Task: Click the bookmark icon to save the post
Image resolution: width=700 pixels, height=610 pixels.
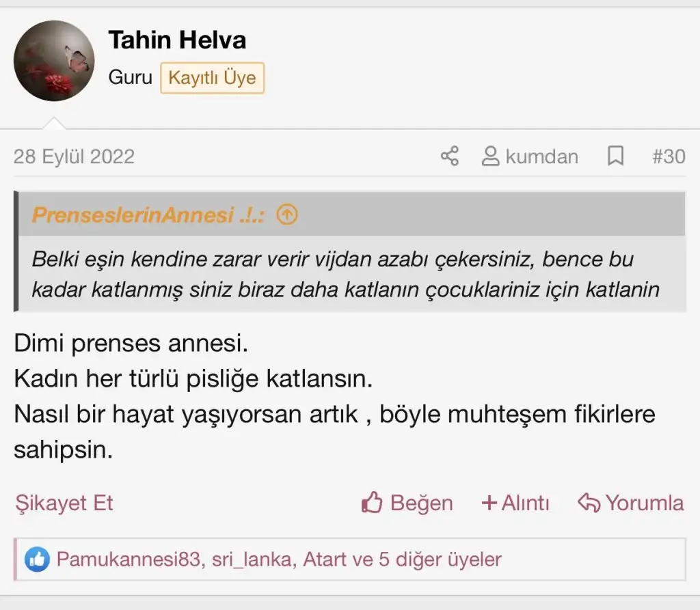Action: [x=615, y=156]
